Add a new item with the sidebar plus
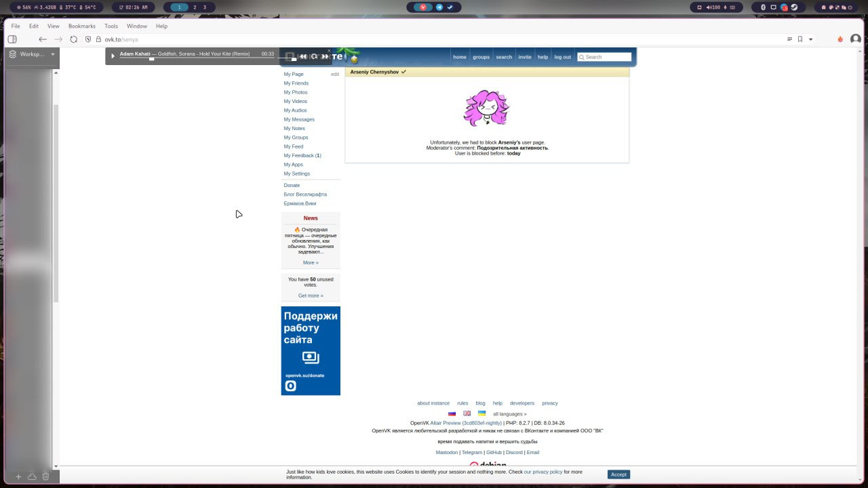This screenshot has height=488, width=868. [x=19, y=476]
